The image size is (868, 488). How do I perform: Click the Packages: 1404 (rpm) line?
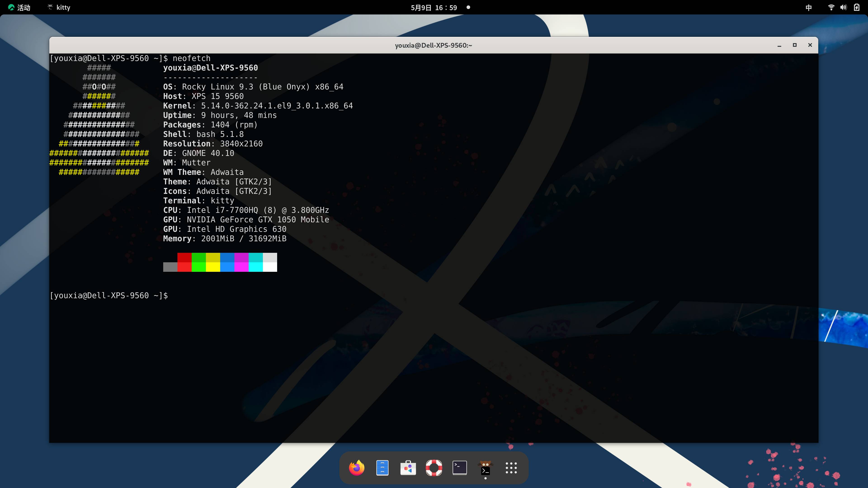(x=210, y=125)
